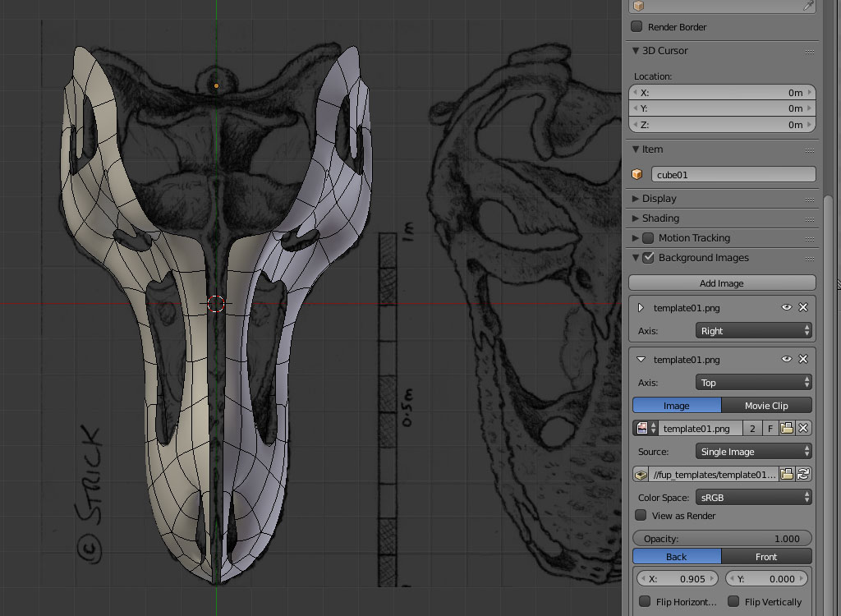Click the Add Image button
The height and width of the screenshot is (616, 841).
coord(722,283)
